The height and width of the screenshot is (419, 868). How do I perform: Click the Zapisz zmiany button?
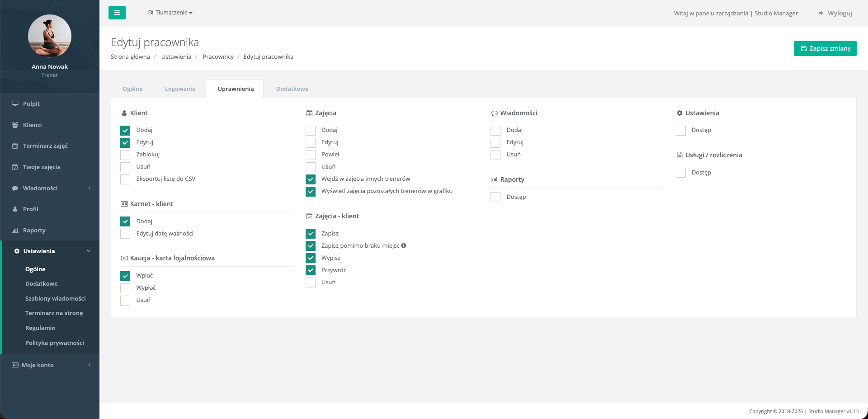825,48
